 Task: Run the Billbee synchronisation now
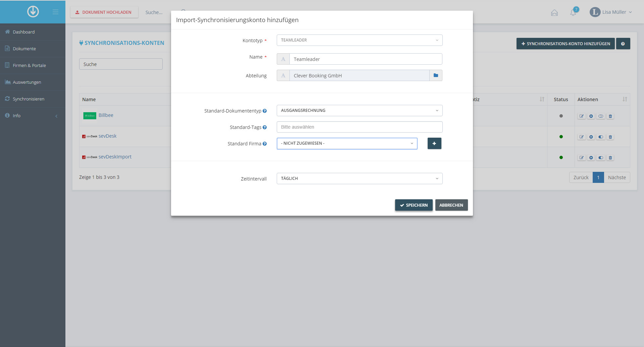tap(591, 116)
